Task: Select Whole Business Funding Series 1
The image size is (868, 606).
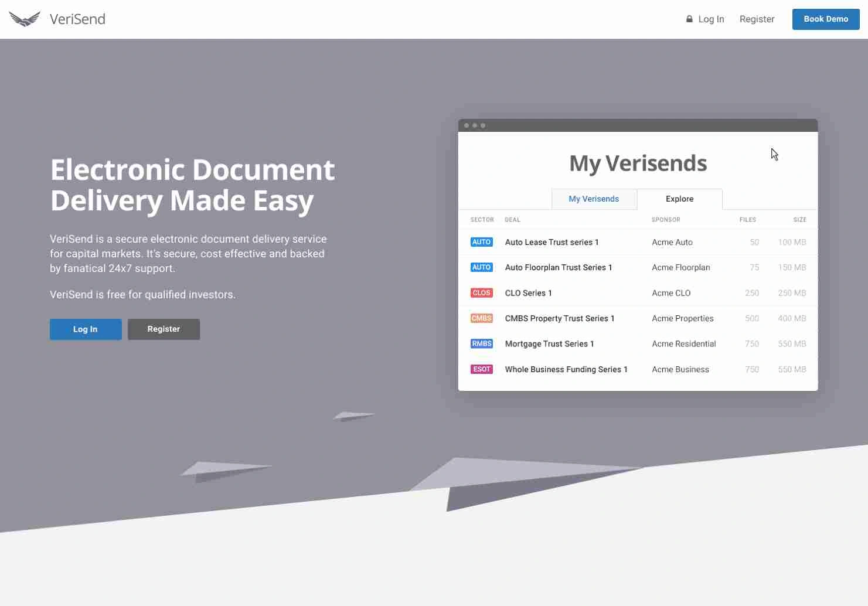Action: pyautogui.click(x=566, y=369)
